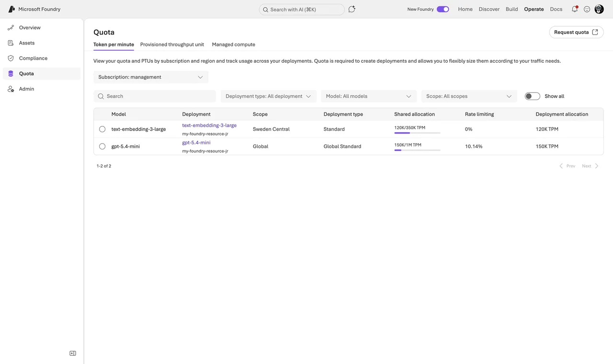Image resolution: width=613 pixels, height=364 pixels.
Task: Click the 10.14% rate limiting value
Action: tap(474, 147)
